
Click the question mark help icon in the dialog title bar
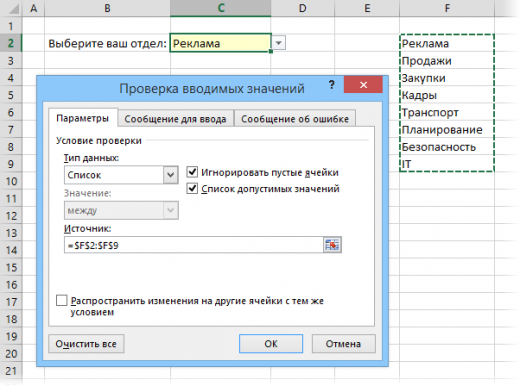[331, 85]
